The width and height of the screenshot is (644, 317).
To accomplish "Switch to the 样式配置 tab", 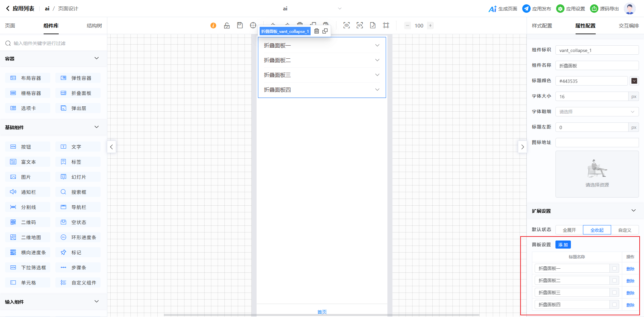I will point(542,26).
